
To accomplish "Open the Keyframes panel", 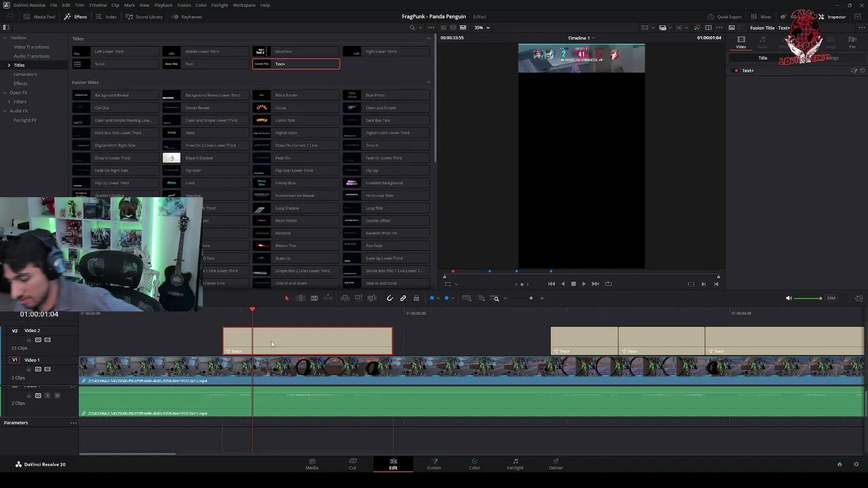I will (187, 17).
